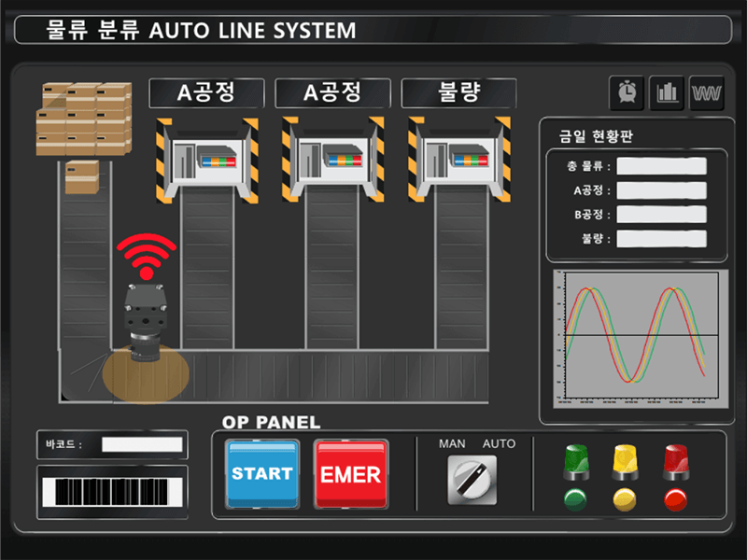Toggle the round green indicator light

tap(576, 499)
